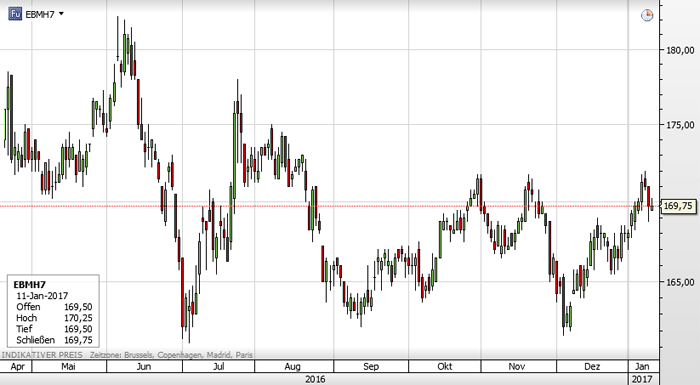Select the Apr month on the time axis
Image resolution: width=700 pixels, height=385 pixels.
point(17,367)
